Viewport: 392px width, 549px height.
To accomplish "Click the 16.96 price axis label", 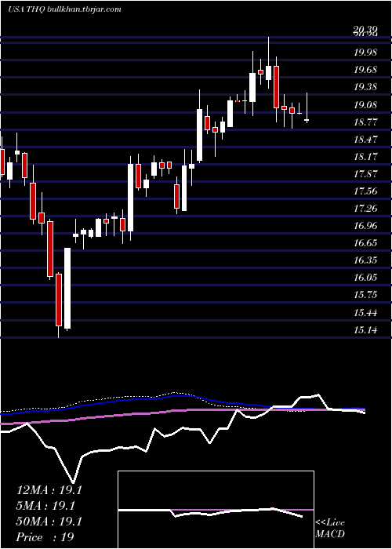I will click(x=365, y=226).
